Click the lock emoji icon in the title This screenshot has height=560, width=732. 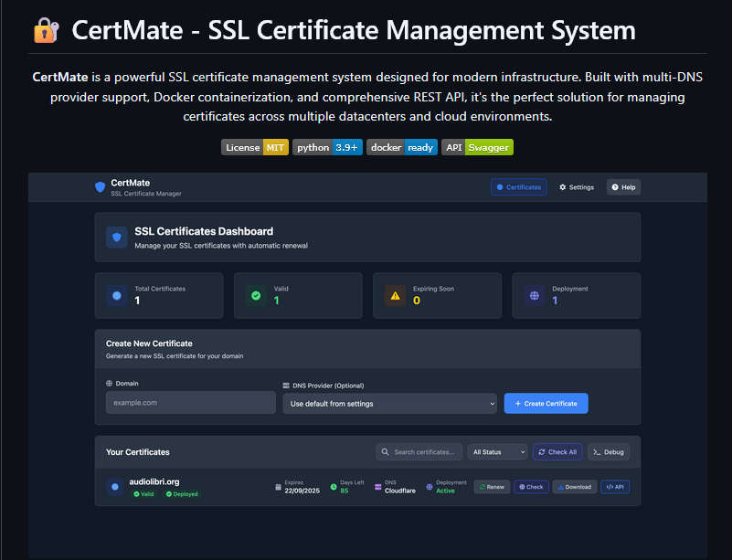pyautogui.click(x=47, y=30)
